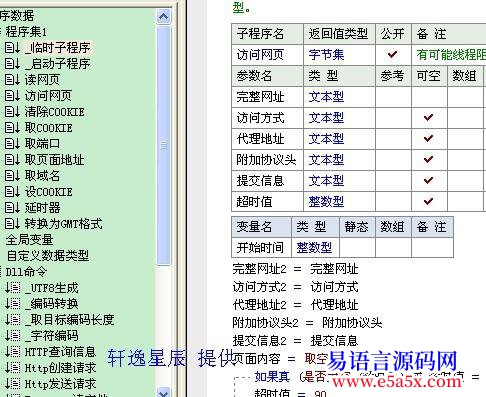486x397 pixels.
Task: Click the parameter name 提交信息
Action: coord(260,181)
